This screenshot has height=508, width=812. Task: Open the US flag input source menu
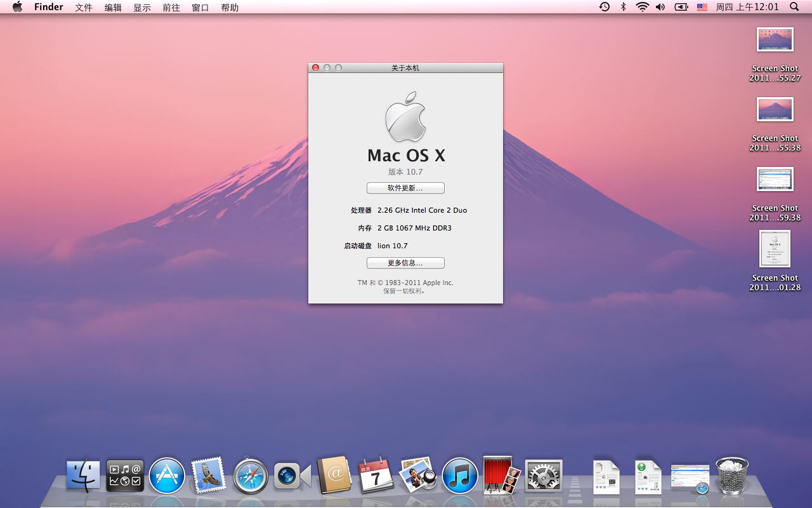[x=702, y=7]
